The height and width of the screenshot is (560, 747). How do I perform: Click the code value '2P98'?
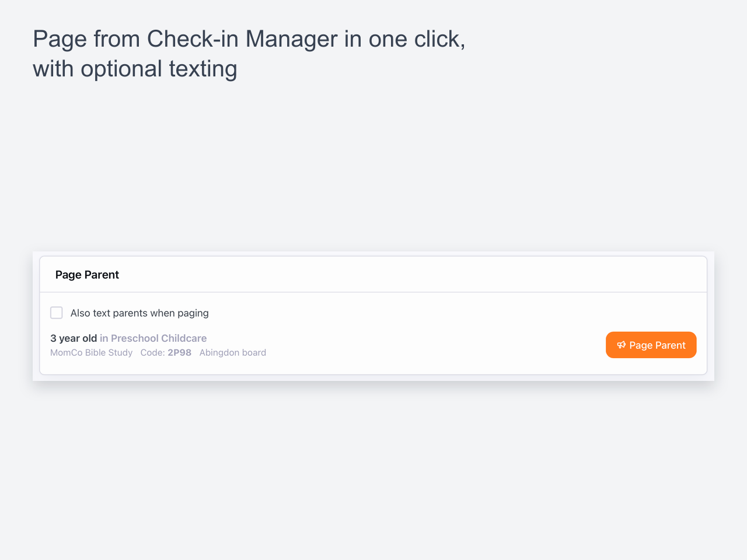(x=179, y=352)
